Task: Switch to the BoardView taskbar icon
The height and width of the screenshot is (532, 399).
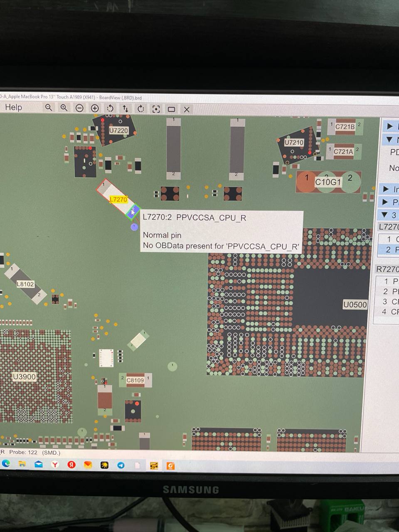Action: click(154, 466)
